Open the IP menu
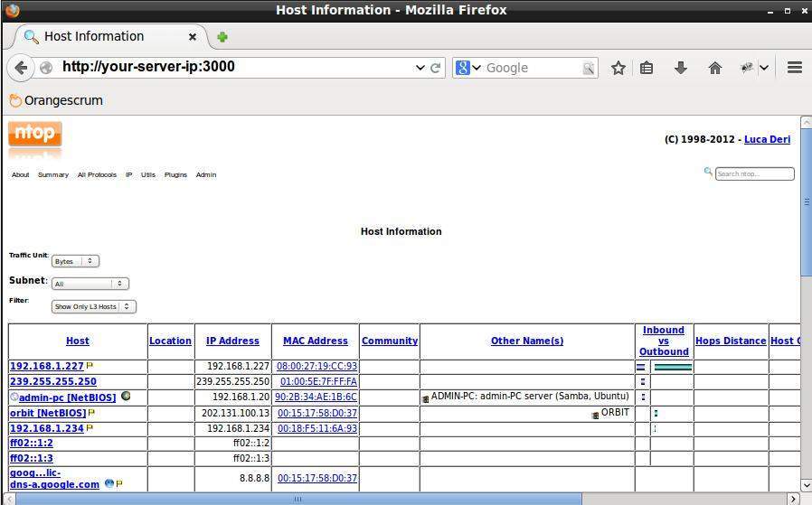The image size is (812, 505). pyautogui.click(x=129, y=175)
